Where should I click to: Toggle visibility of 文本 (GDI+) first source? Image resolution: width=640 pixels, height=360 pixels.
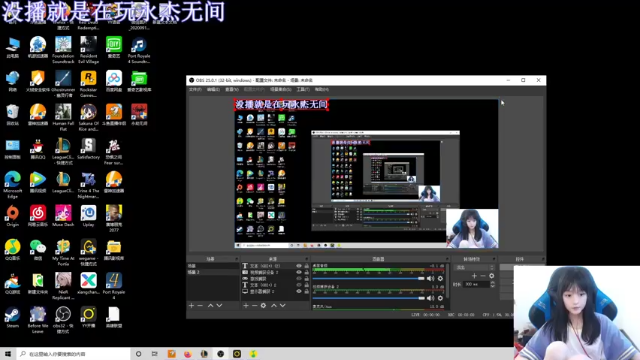click(299, 266)
